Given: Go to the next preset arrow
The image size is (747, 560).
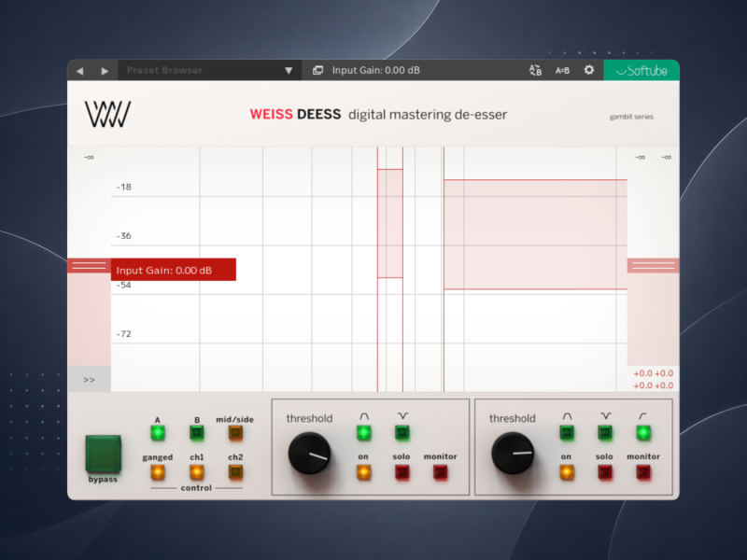Looking at the screenshot, I should pos(105,71).
